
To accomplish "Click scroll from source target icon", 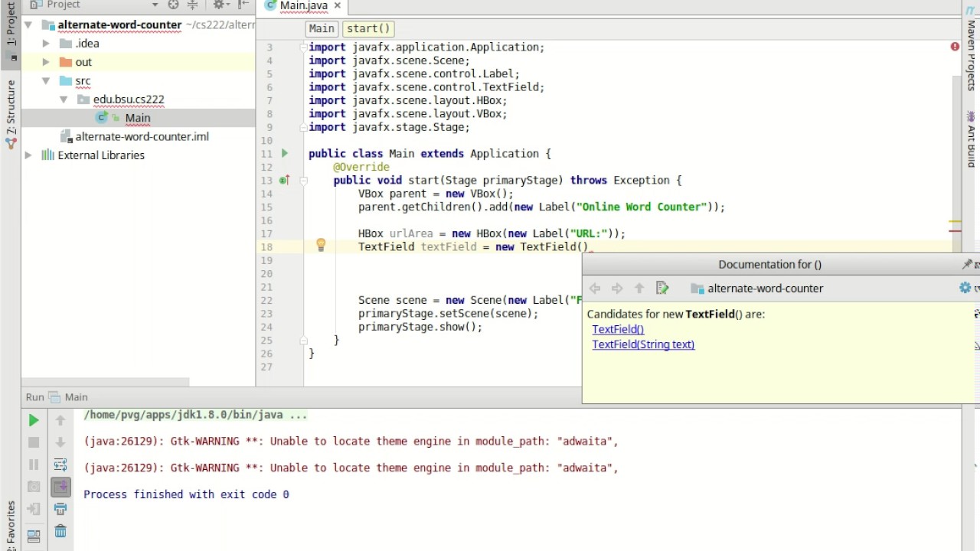I will click(x=173, y=5).
